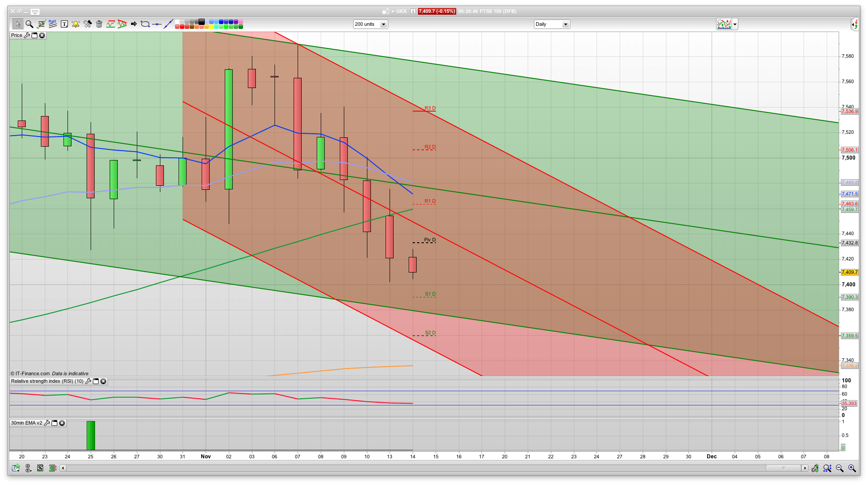The height and width of the screenshot is (485, 868).
Task: Open the alerts bell tool
Action: 76,24
